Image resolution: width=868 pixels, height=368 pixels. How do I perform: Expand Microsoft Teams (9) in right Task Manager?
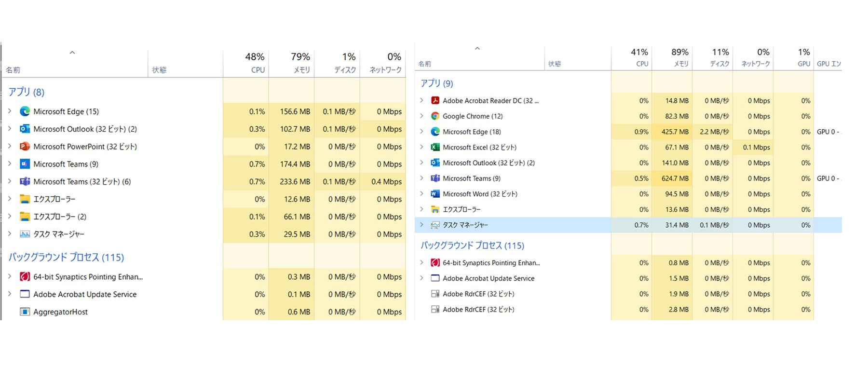421,178
